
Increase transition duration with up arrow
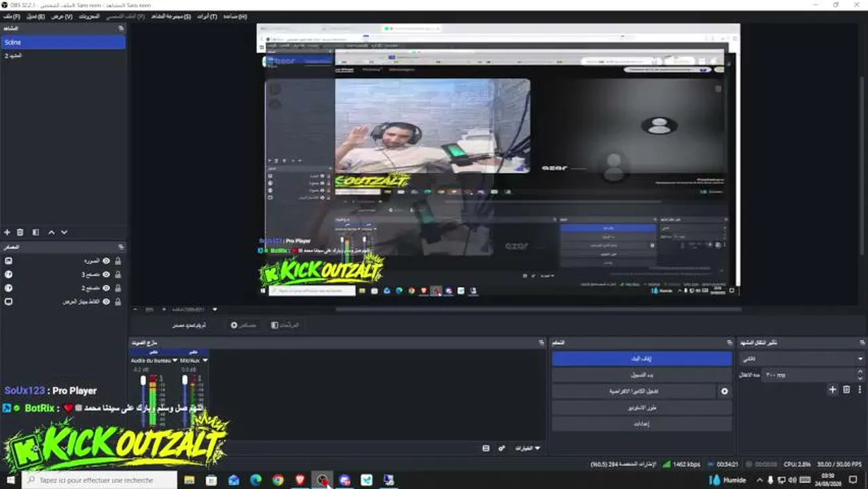point(861,372)
